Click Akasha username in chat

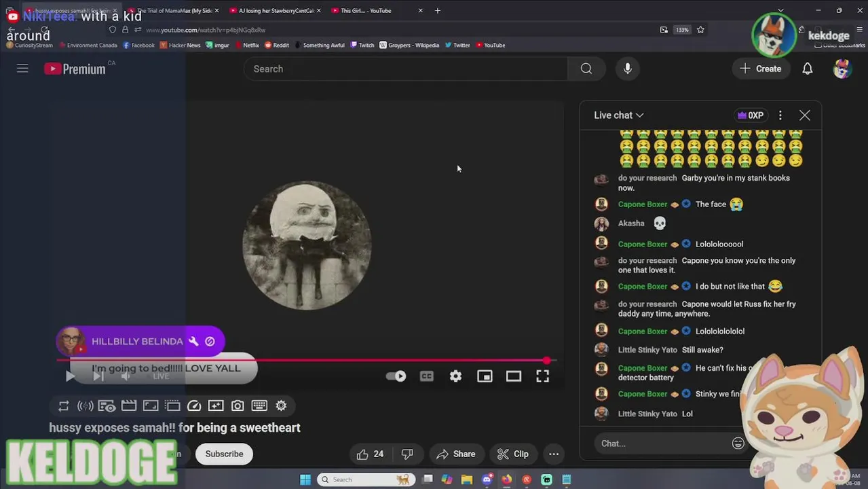(631, 223)
